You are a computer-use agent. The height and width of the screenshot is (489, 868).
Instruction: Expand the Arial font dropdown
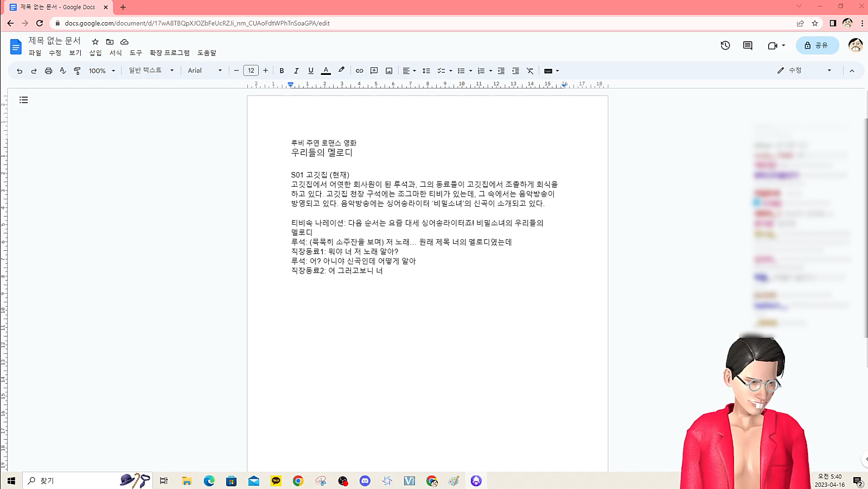[x=205, y=71]
